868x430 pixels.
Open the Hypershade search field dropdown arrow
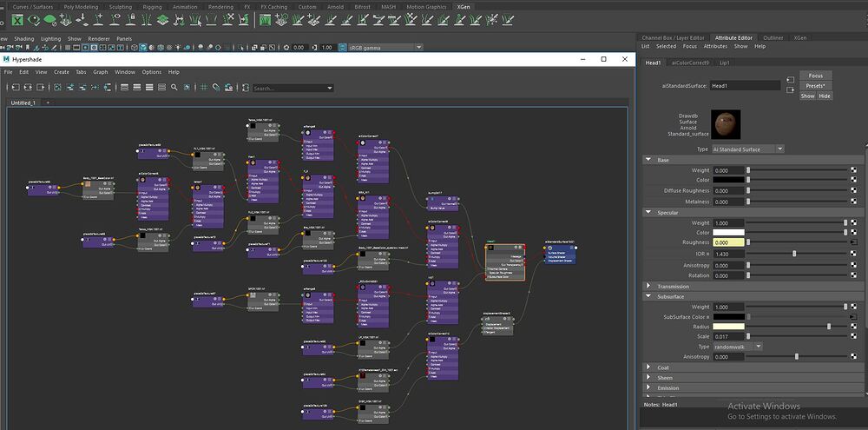[330, 88]
